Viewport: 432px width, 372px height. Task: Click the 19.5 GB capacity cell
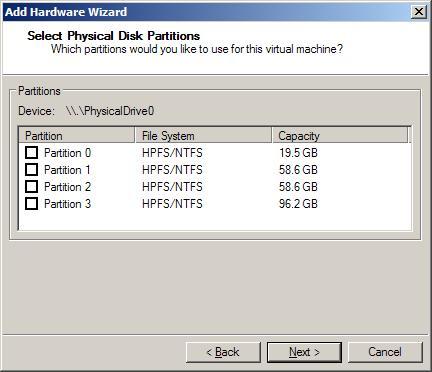pyautogui.click(x=298, y=153)
